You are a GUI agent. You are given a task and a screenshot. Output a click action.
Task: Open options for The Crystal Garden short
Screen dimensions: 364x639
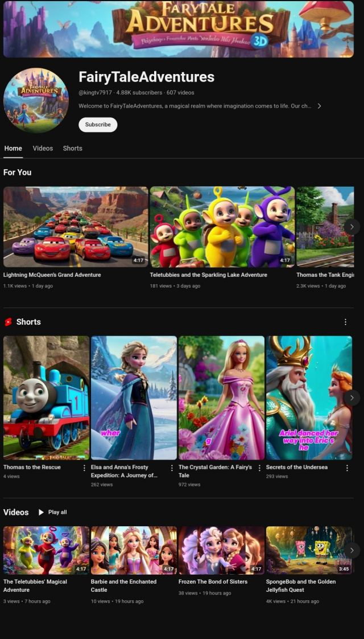tap(259, 468)
